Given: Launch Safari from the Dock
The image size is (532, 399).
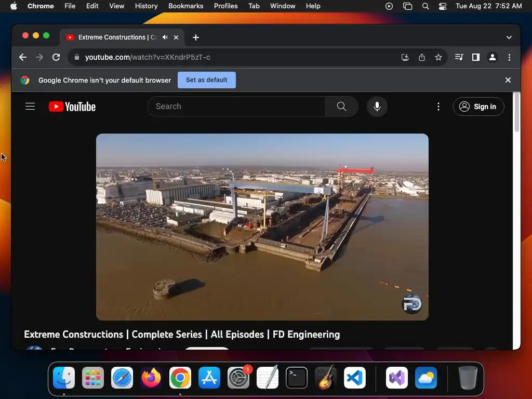Looking at the screenshot, I should pos(122,378).
